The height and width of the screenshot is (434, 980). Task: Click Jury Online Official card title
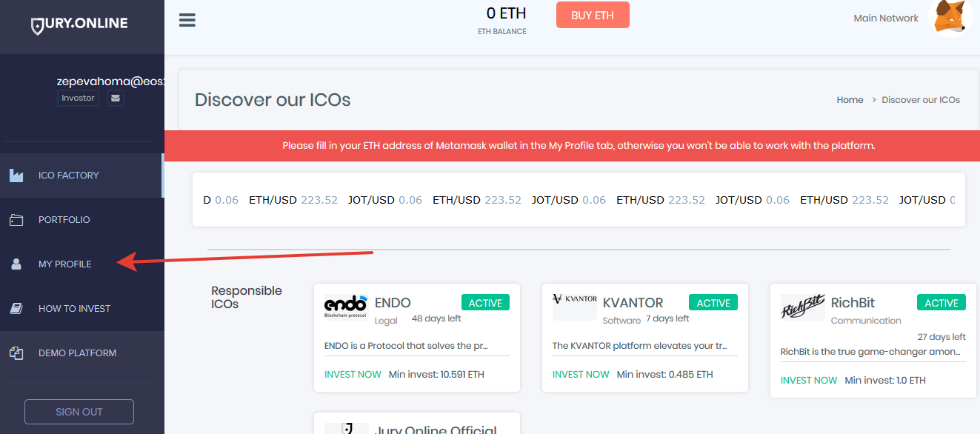point(436,429)
